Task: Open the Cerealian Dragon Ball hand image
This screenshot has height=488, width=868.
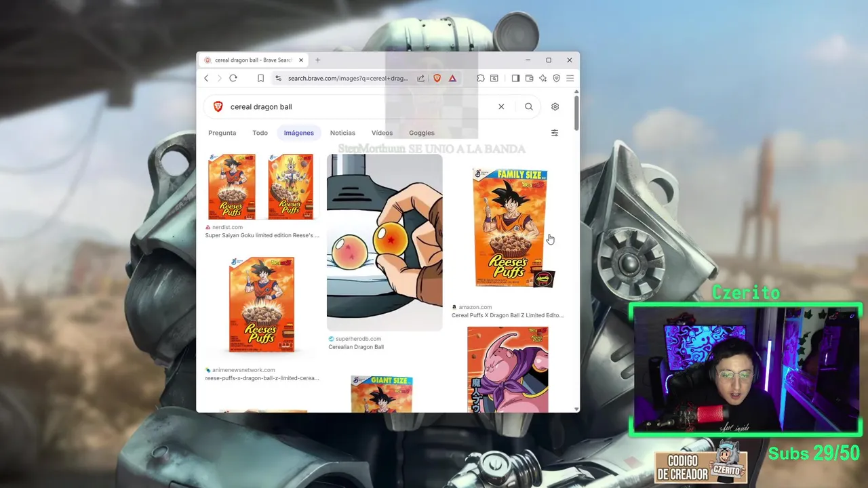Action: pos(384,242)
